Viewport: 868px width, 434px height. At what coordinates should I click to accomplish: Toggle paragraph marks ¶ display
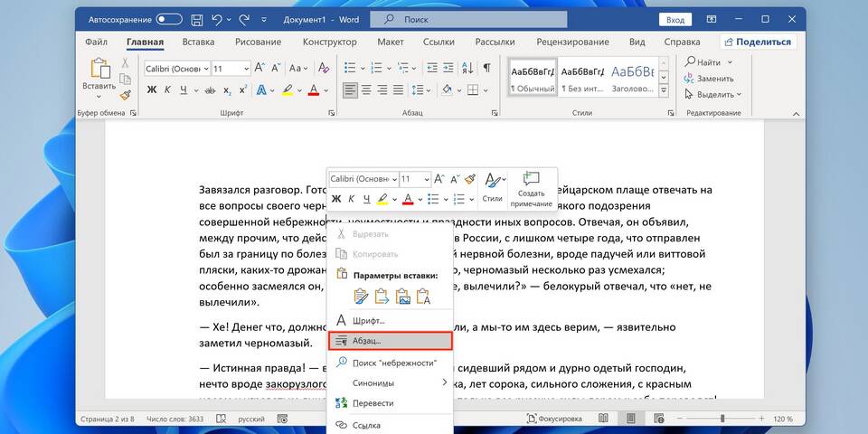[x=486, y=68]
